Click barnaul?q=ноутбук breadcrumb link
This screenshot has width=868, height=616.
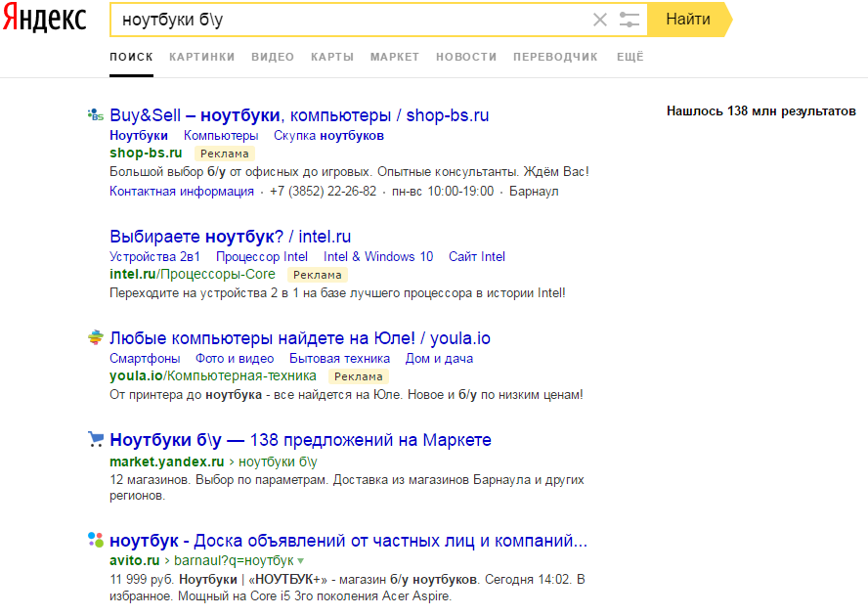point(234,560)
